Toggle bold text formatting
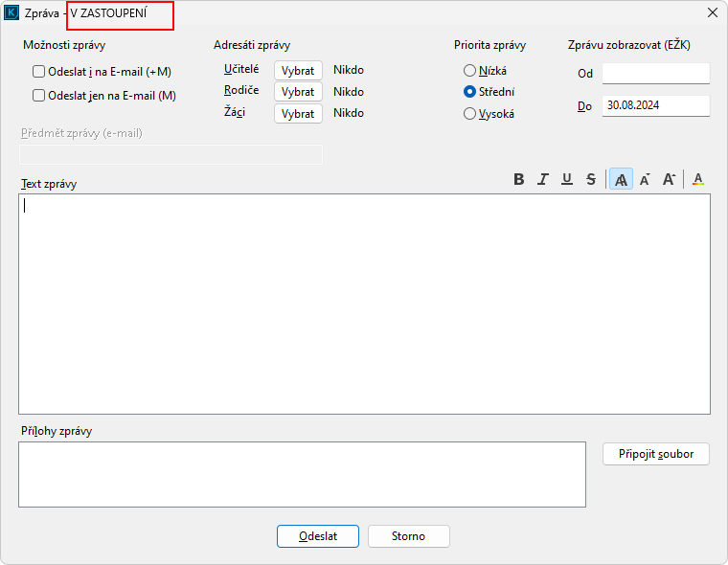This screenshot has width=728, height=565. click(x=519, y=179)
